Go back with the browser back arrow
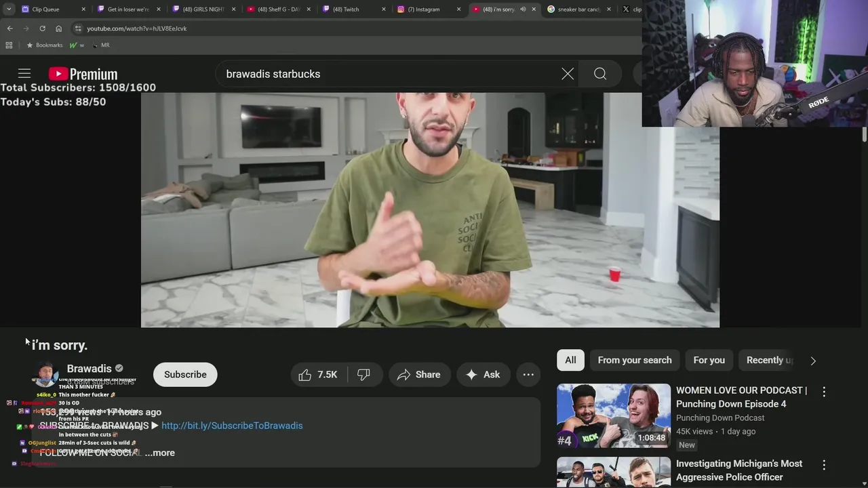The width and height of the screenshot is (868, 488). pyautogui.click(x=9, y=28)
